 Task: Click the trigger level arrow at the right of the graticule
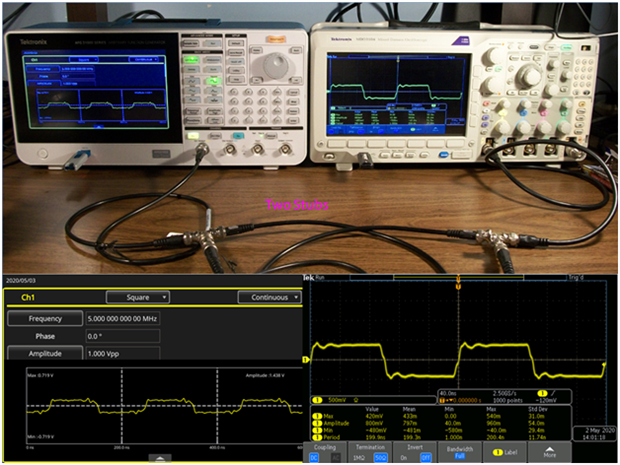pos(604,364)
